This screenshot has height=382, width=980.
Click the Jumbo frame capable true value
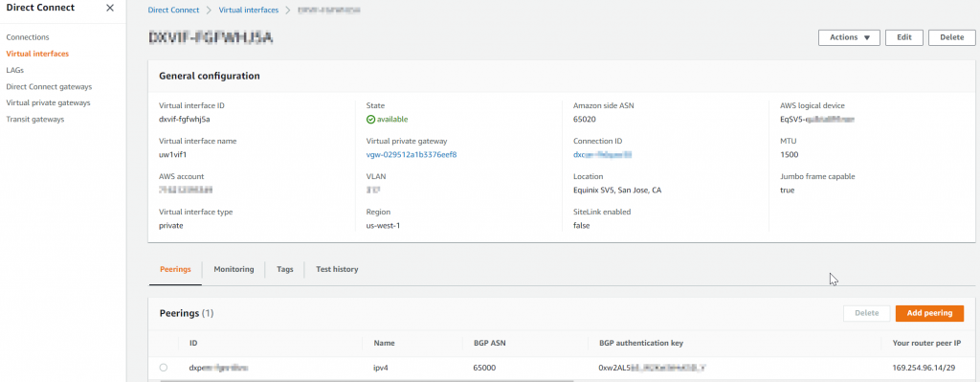pos(788,191)
